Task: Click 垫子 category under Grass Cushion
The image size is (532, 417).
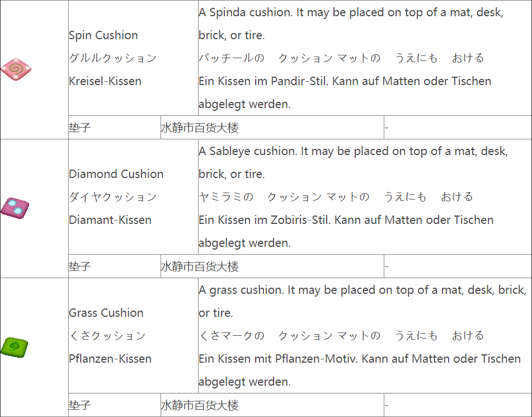Action: tap(80, 405)
